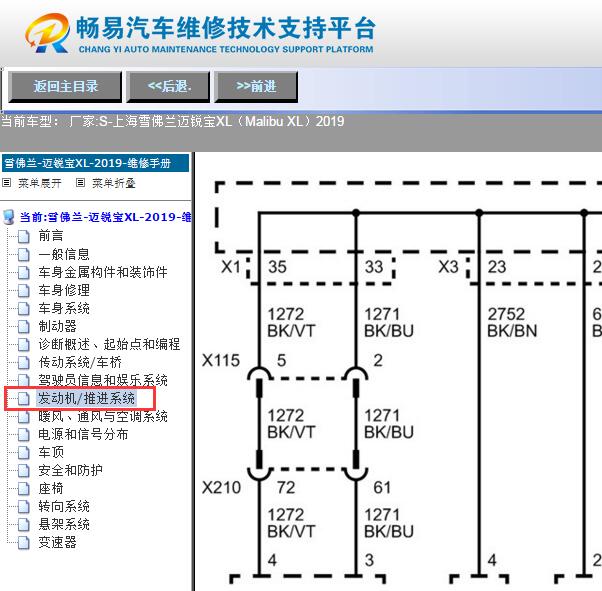Click wire label 2752 BK/BN
The image size is (602, 591).
[512, 323]
